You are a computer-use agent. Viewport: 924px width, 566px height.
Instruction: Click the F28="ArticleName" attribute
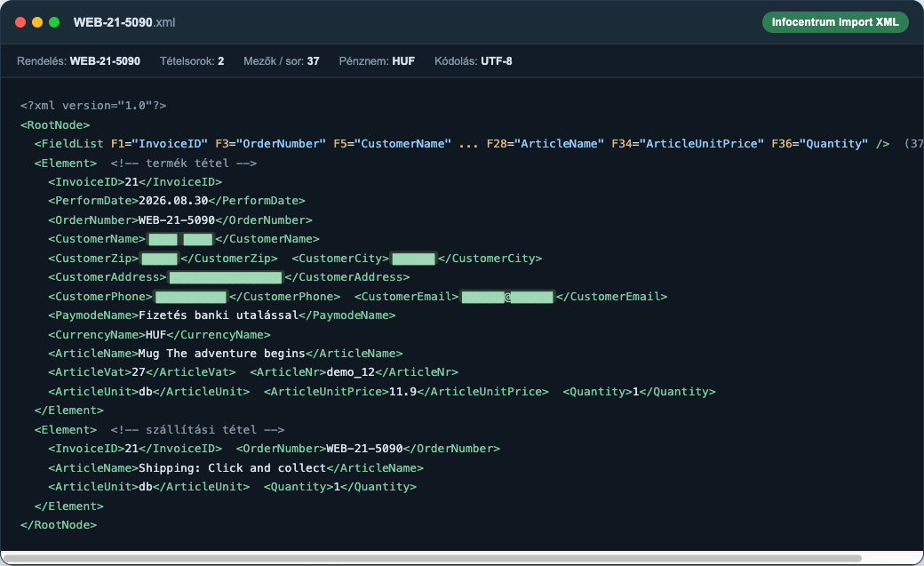[546, 144]
